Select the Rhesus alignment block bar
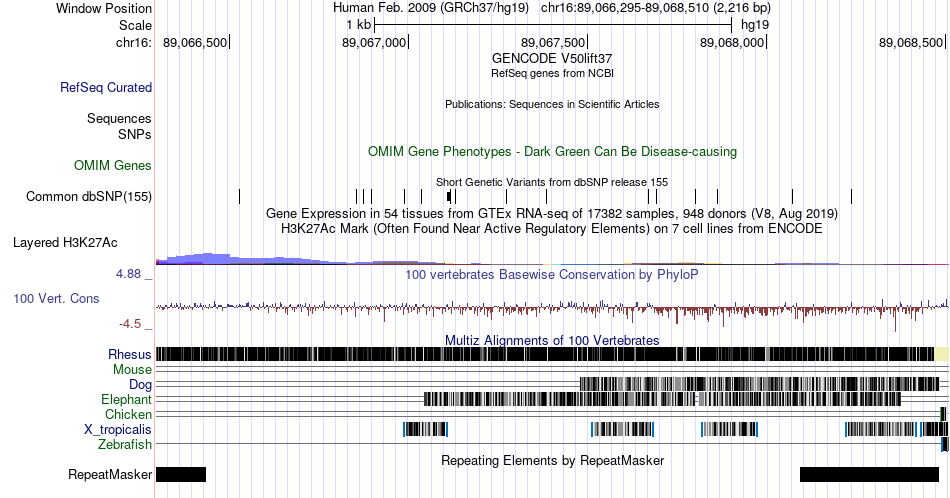This screenshot has width=950, height=498. coord(545,354)
